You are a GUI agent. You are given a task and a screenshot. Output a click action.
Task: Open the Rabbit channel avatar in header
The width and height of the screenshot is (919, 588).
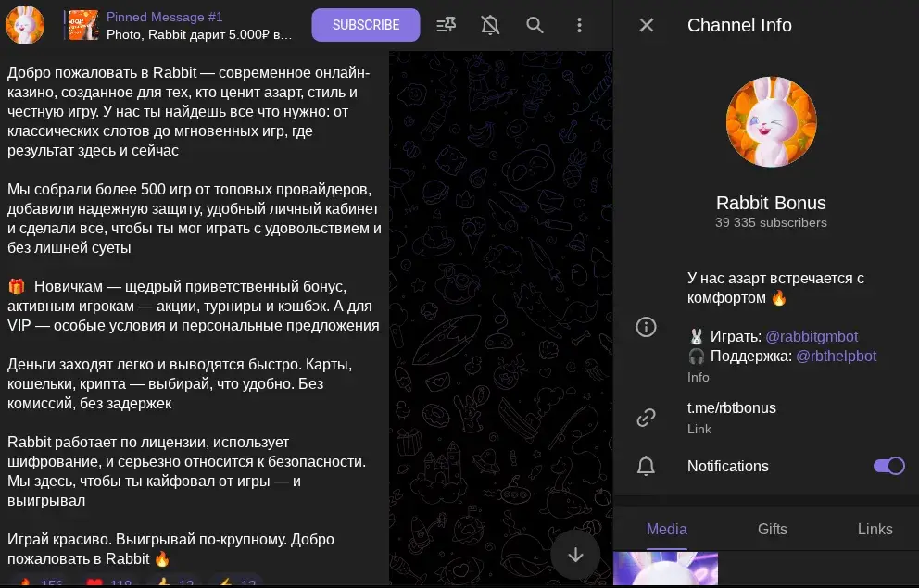tap(25, 25)
